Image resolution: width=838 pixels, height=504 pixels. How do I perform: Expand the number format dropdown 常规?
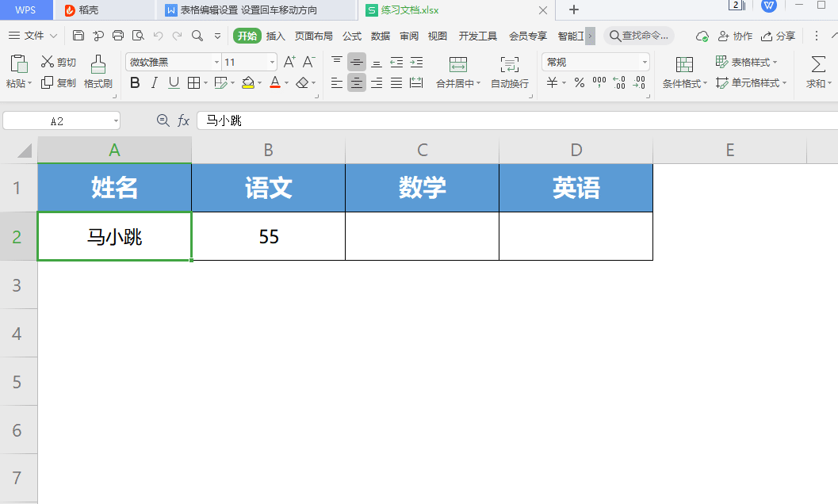click(x=644, y=62)
